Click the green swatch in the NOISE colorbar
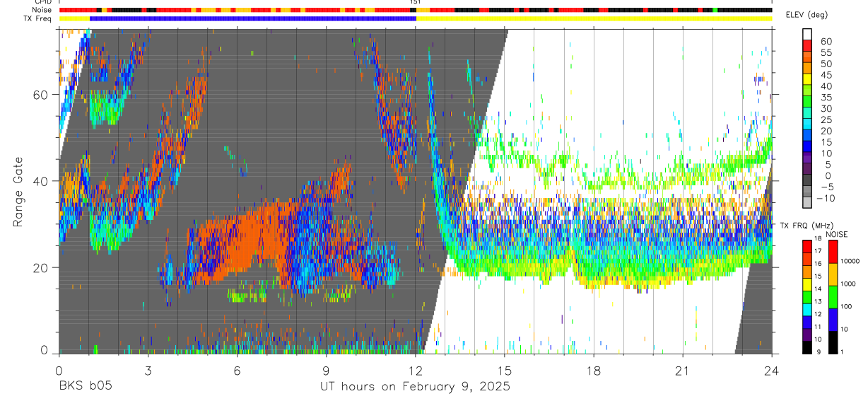 [x=833, y=297]
